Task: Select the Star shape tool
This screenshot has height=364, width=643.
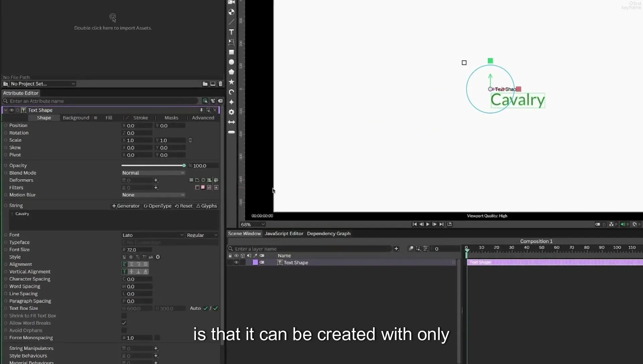Action: [x=231, y=82]
